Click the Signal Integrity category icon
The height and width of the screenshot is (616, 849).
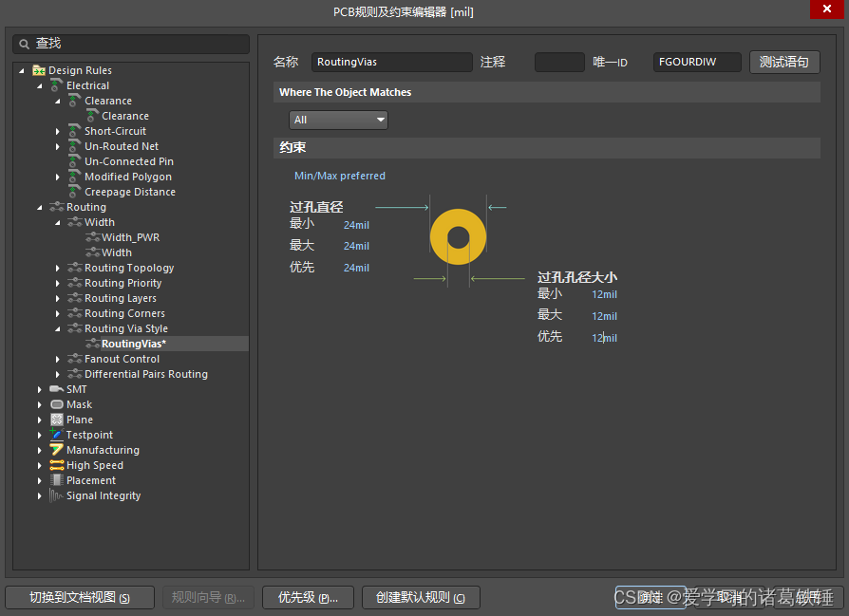(x=56, y=495)
